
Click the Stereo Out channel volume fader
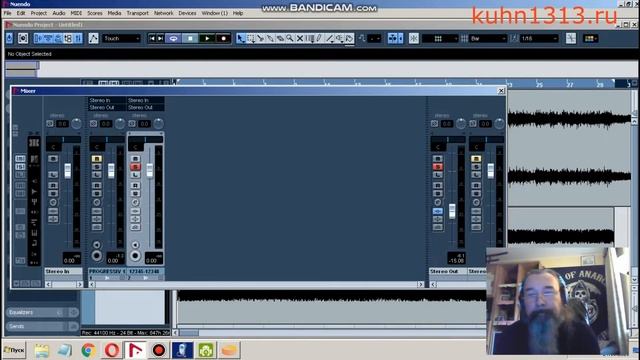(x=452, y=211)
